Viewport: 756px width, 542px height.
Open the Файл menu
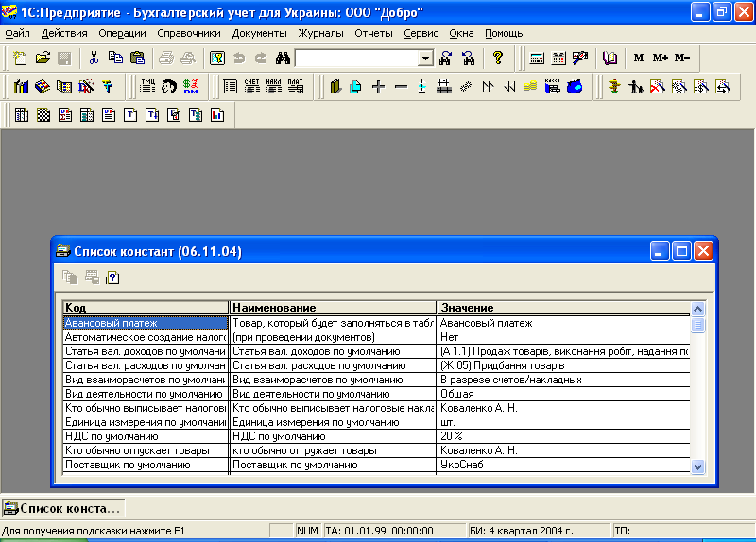point(17,33)
